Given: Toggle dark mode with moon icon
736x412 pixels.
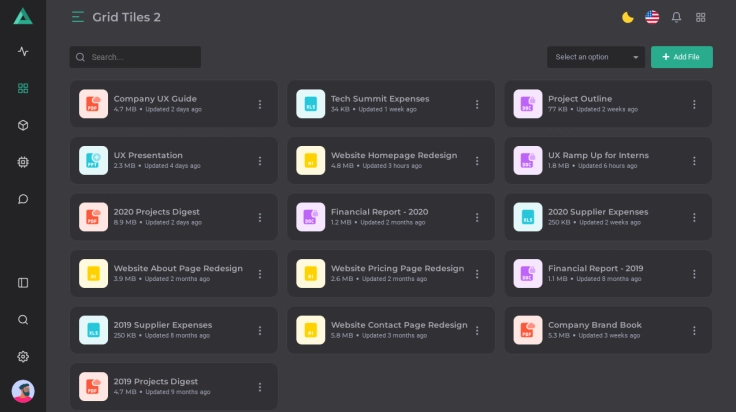Looking at the screenshot, I should click(627, 17).
